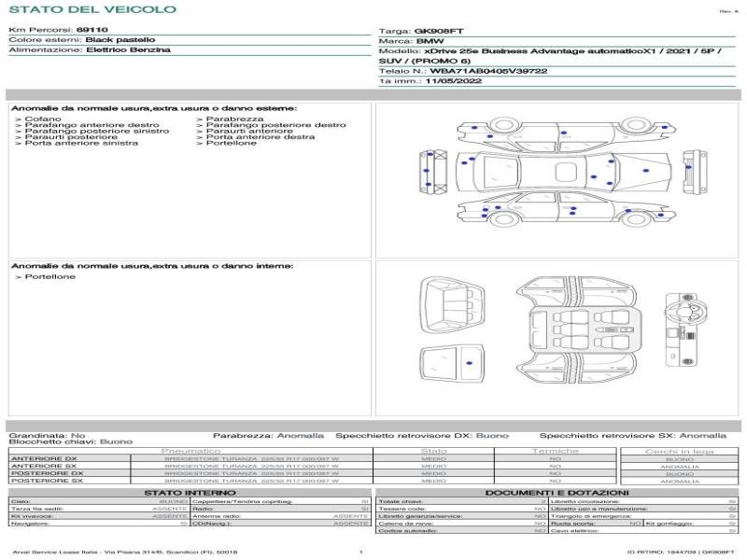
Task: Click the Blocchetto chiavi: Buono entry
Action: click(x=71, y=441)
